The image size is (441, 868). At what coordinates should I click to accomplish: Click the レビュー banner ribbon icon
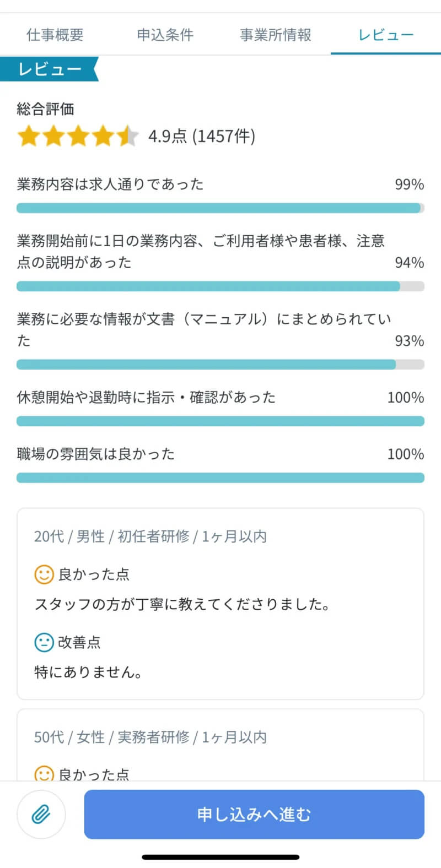pos(50,69)
